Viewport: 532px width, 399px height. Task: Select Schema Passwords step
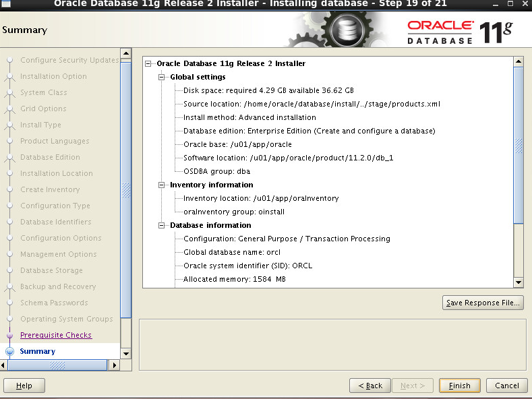click(x=54, y=303)
